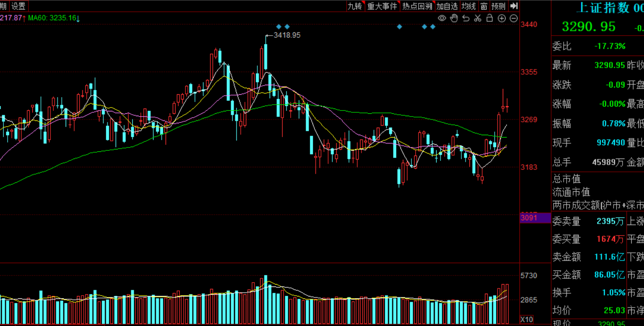Click the rightmost blue diamond event marker

coord(432,27)
